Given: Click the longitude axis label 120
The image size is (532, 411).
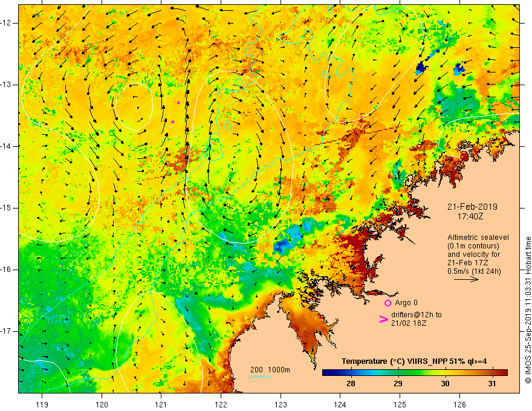Looking at the screenshot, I should 102,404.
